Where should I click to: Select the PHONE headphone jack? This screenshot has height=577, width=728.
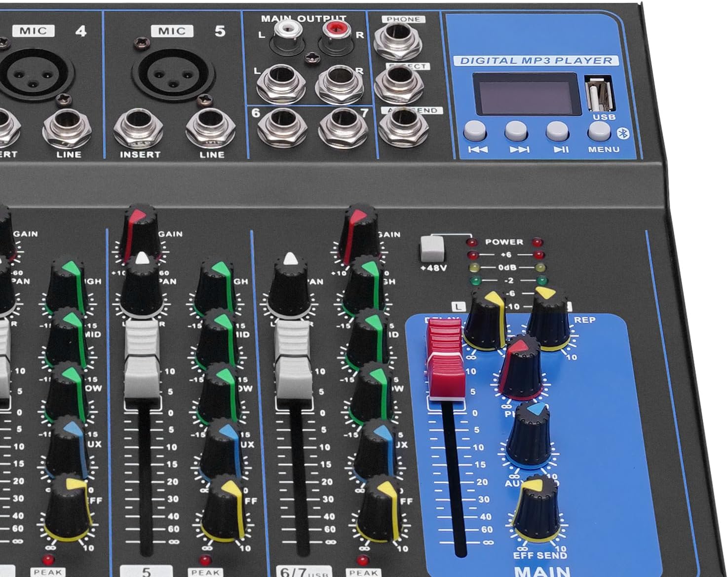(x=399, y=40)
